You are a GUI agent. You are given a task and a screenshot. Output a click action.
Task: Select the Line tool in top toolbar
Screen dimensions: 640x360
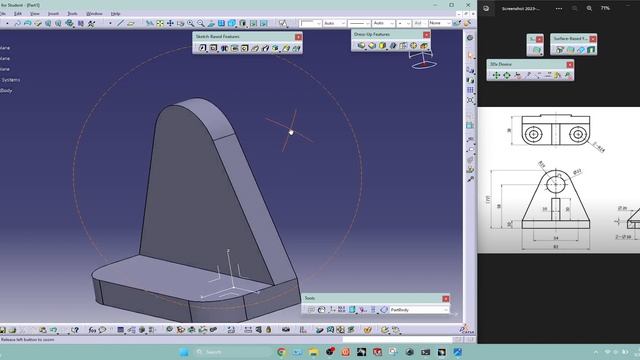[120, 24]
